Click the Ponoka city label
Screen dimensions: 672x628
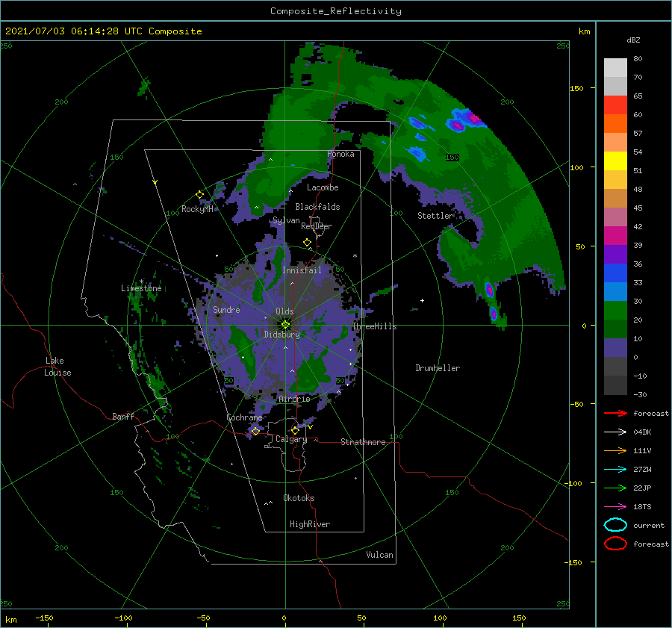(x=340, y=154)
